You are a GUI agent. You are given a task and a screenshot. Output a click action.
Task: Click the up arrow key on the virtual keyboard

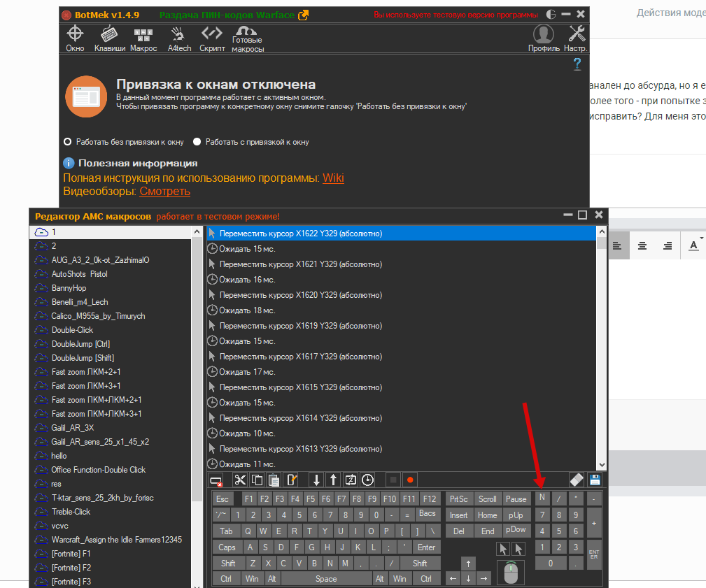click(468, 564)
